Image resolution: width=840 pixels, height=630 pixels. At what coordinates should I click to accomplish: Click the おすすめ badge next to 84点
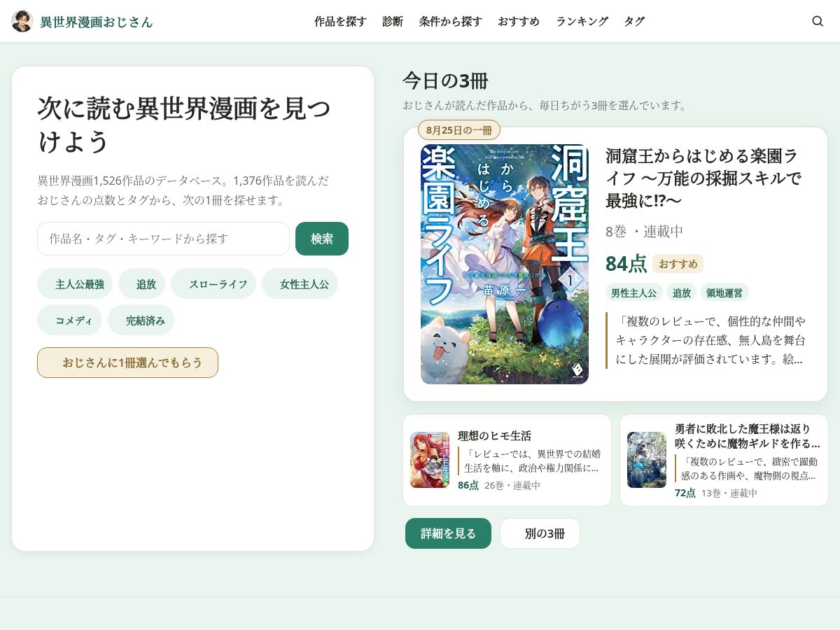pos(678,264)
